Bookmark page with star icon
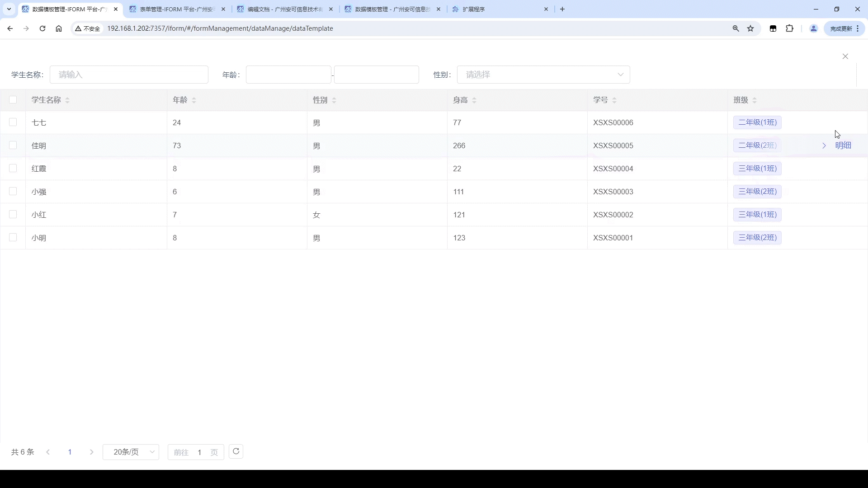This screenshot has width=868, height=488. (x=750, y=28)
